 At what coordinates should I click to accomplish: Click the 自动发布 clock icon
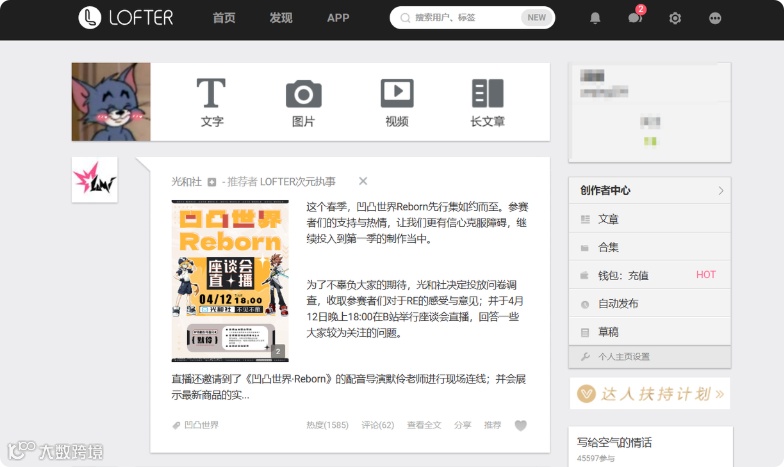(x=585, y=304)
